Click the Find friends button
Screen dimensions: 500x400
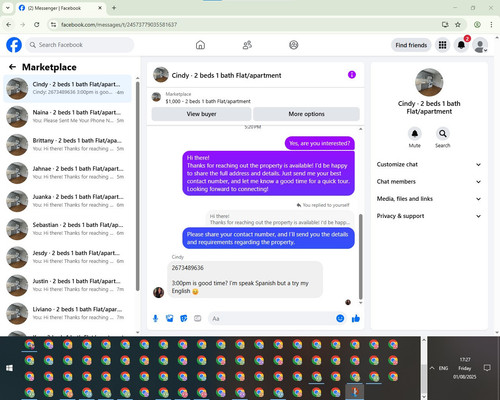tap(411, 45)
